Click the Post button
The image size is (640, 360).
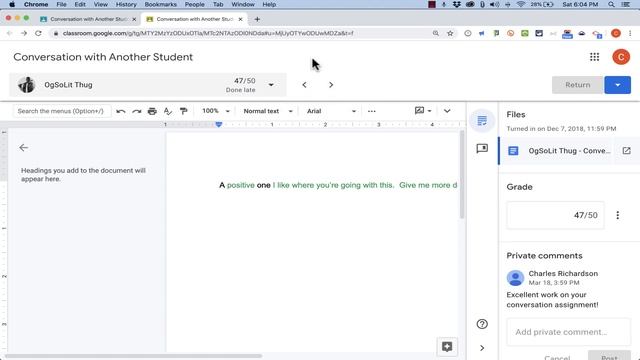click(x=609, y=356)
